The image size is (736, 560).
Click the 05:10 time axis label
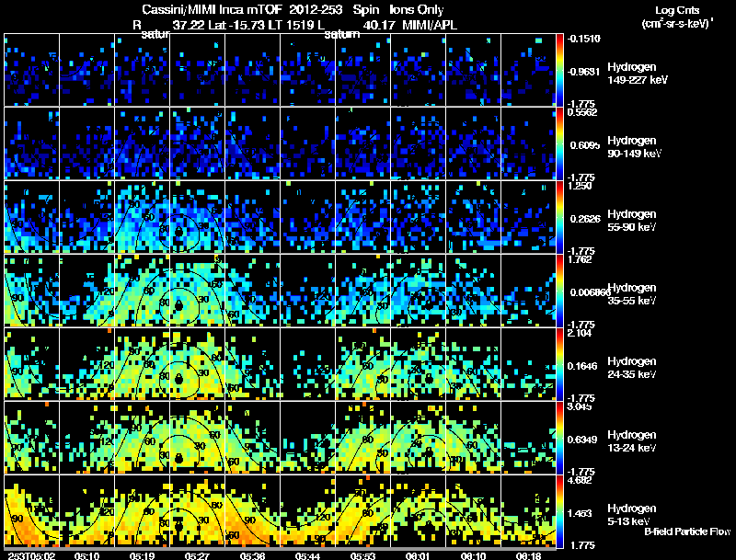(86, 555)
